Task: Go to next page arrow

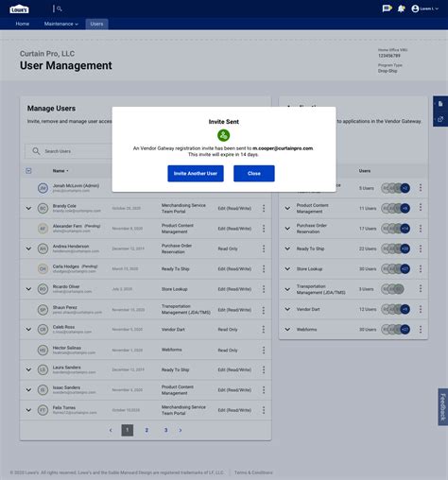Action: pos(181,430)
